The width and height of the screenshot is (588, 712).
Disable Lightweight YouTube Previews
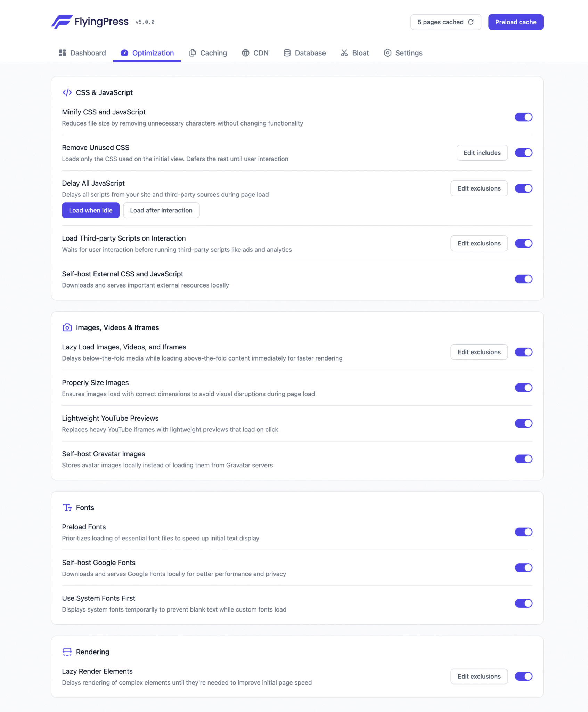click(x=523, y=423)
